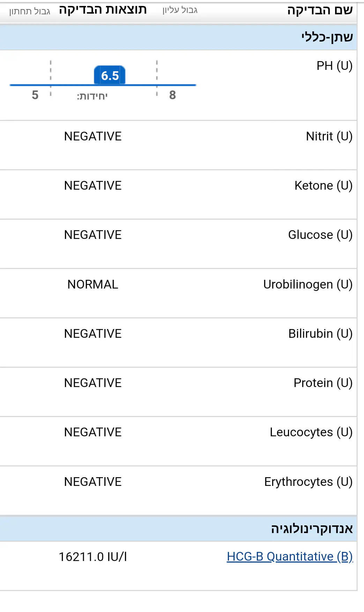Click the 6.5 PH value marker
This screenshot has width=364, height=612.
(110, 75)
